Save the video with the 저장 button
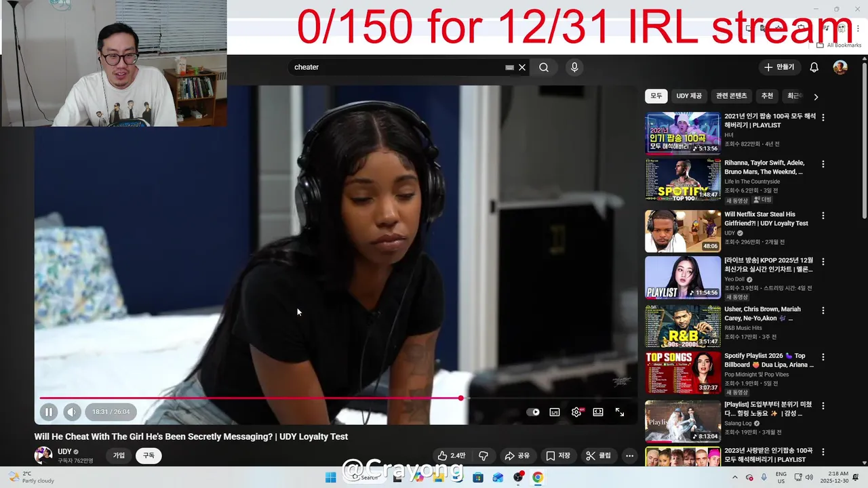This screenshot has width=868, height=488. [558, 455]
